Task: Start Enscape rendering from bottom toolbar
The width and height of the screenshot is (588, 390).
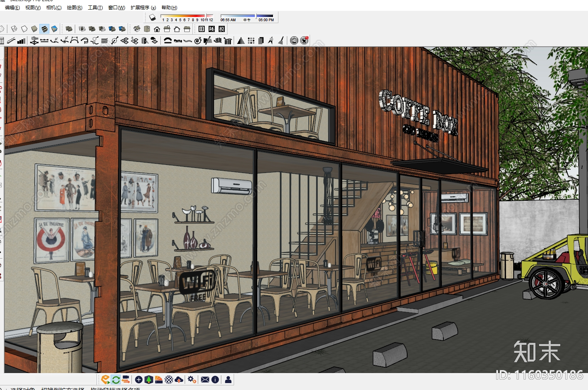Action: point(105,380)
